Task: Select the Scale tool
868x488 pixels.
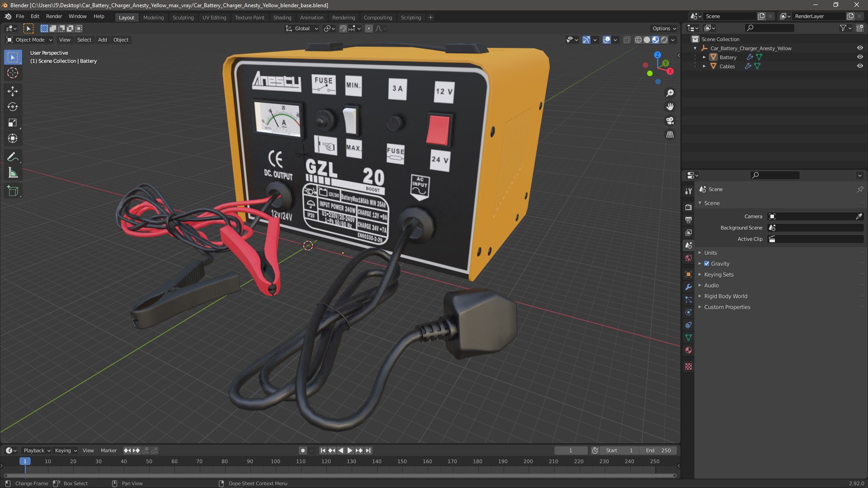Action: pos(13,122)
